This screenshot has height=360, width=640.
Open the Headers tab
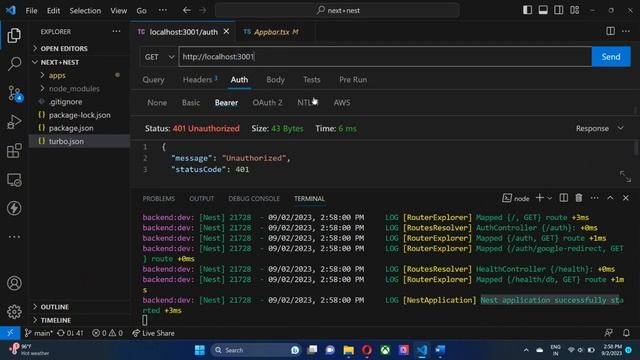[x=200, y=80]
